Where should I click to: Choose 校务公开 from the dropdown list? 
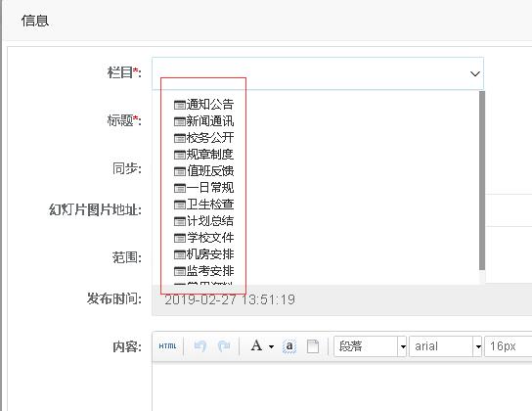[210, 137]
